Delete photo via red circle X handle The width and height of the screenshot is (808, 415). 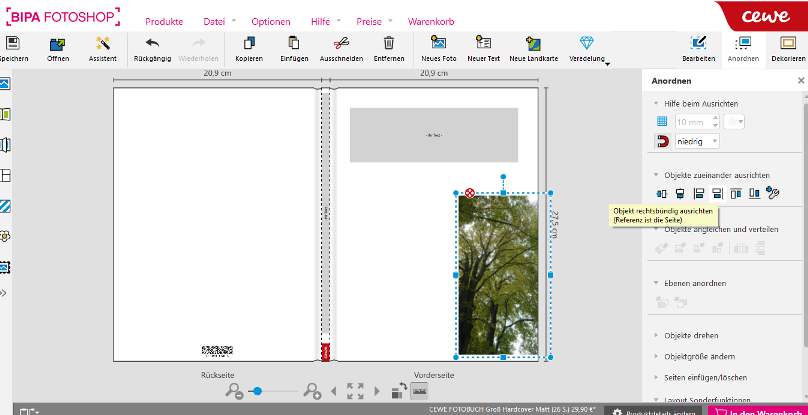[469, 193]
